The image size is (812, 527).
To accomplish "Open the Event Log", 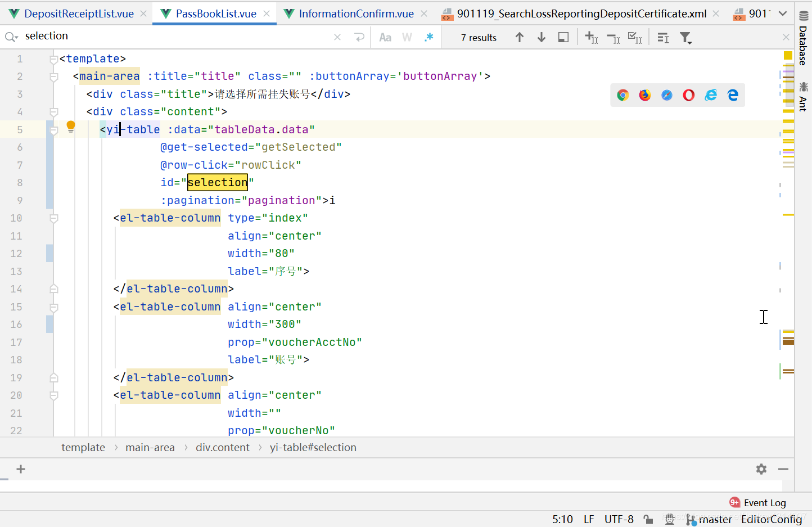I will pyautogui.click(x=758, y=503).
